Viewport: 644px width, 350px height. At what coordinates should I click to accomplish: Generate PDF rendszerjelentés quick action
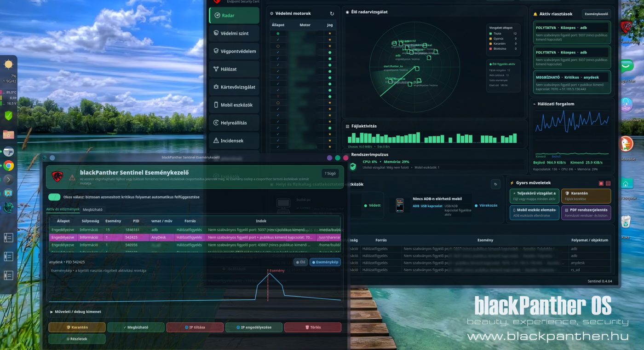586,213
